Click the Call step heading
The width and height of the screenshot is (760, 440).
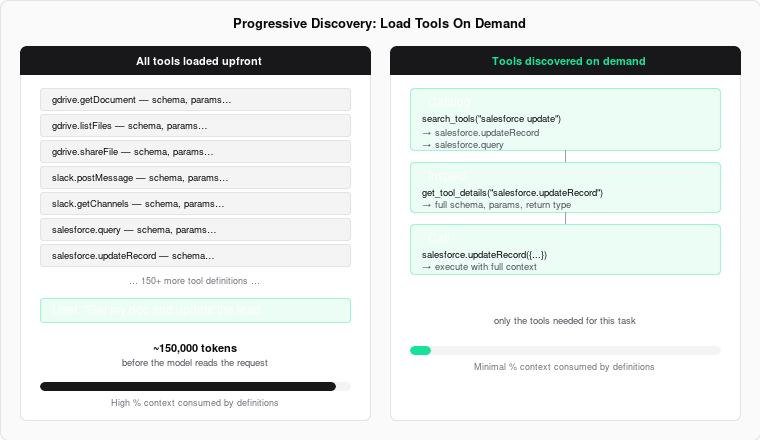439,237
